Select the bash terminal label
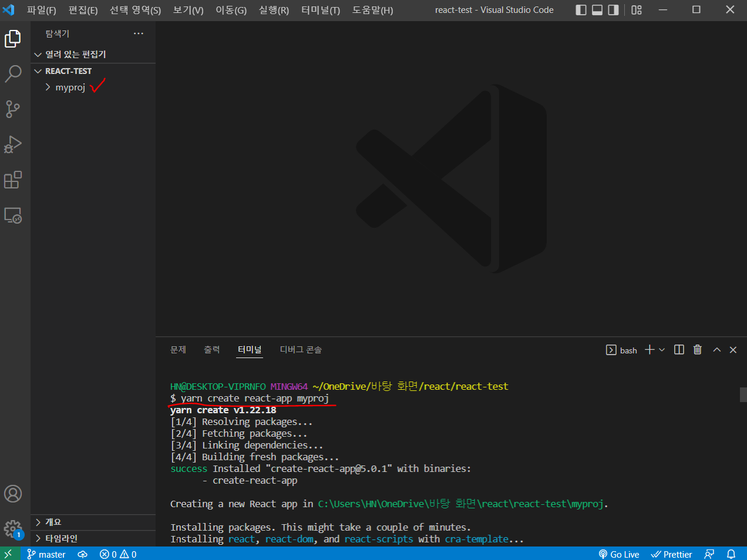The width and height of the screenshot is (747, 560). pyautogui.click(x=621, y=350)
